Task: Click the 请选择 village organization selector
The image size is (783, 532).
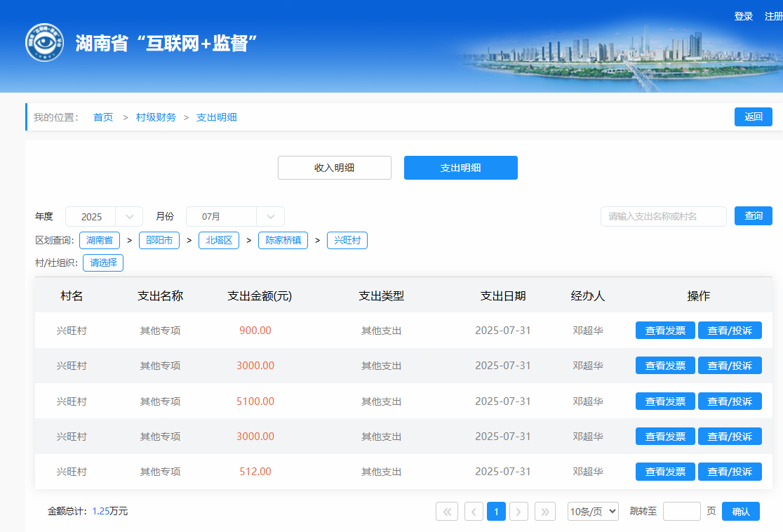Action: click(x=103, y=263)
